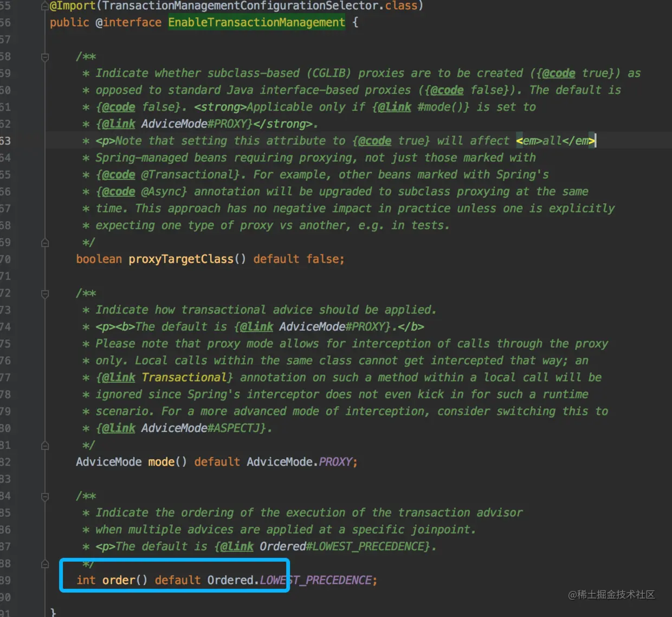Open the {@link #mode()} reference
This screenshot has width=672, height=617.
pos(421,107)
